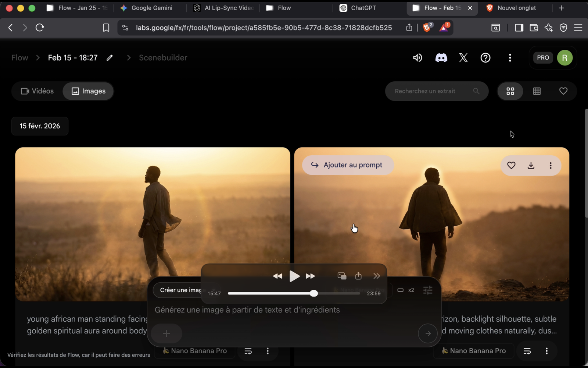Download the right image
The width and height of the screenshot is (588, 368).
(531, 166)
